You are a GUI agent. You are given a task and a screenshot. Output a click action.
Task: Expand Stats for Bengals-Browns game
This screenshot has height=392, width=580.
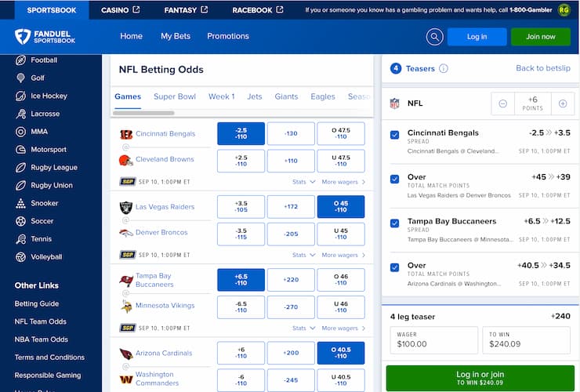tap(303, 182)
